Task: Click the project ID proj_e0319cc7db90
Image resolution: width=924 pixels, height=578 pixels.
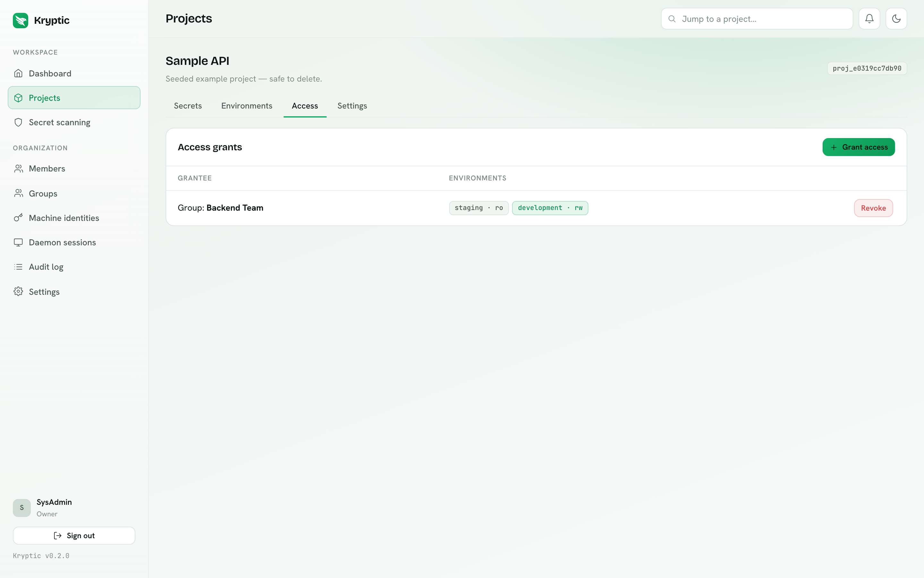Action: point(867,68)
